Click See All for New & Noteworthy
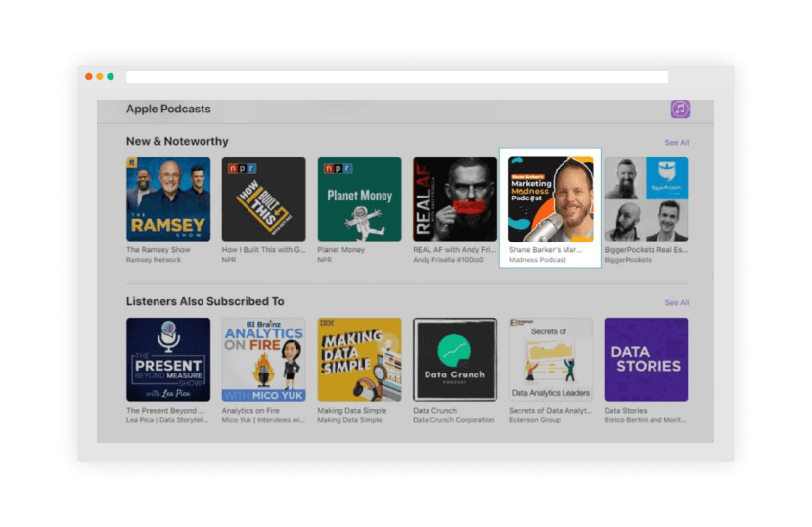The image size is (812, 527). (676, 143)
